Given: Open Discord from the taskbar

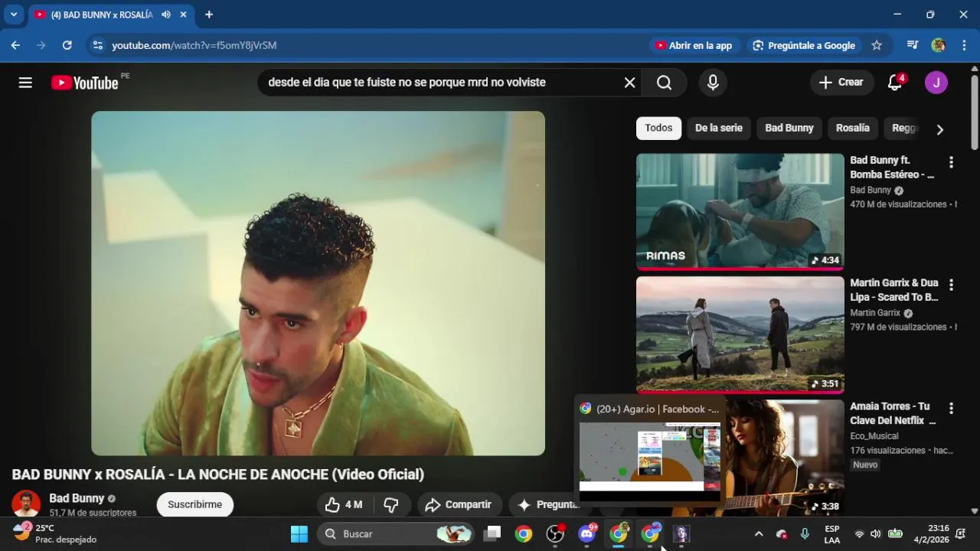Looking at the screenshot, I should [587, 534].
